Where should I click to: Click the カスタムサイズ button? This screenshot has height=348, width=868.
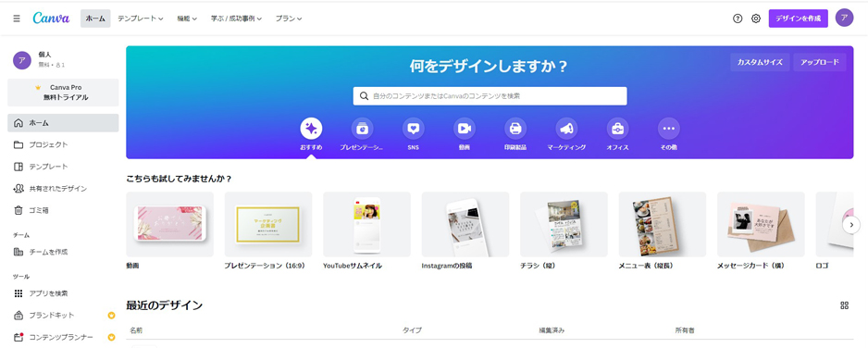pyautogui.click(x=760, y=62)
